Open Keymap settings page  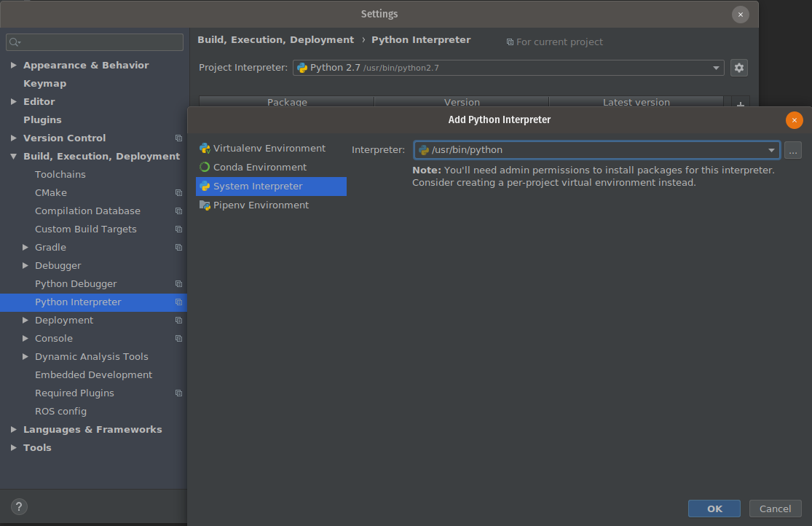pos(44,84)
